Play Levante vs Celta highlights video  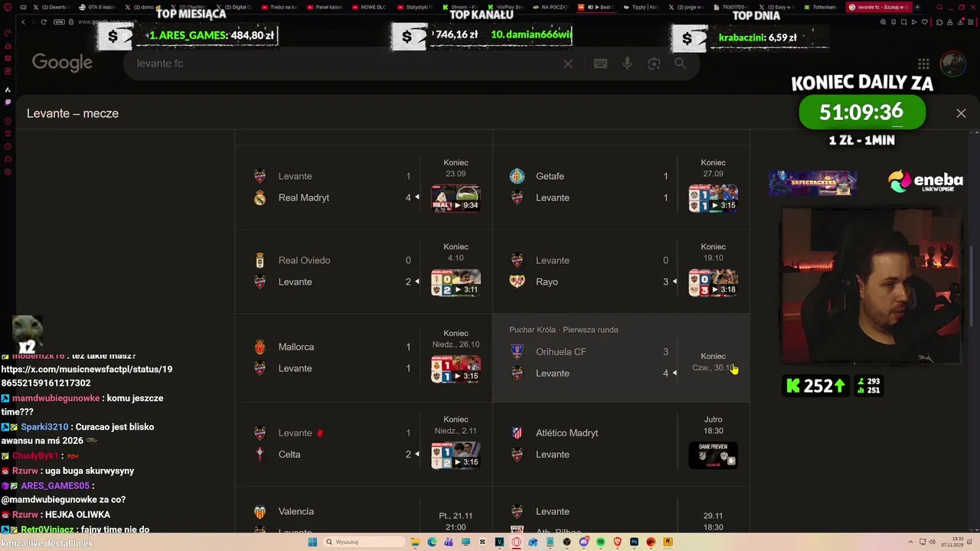click(456, 455)
